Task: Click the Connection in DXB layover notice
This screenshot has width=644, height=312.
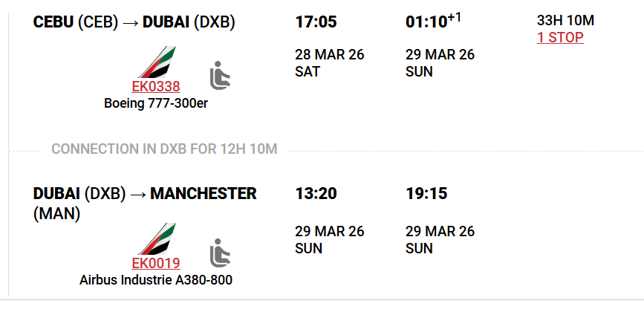Action: point(164,149)
